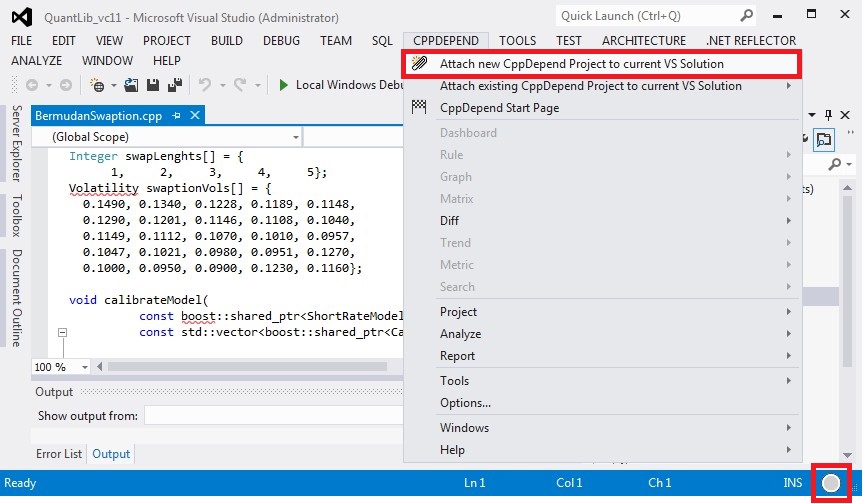Click the New Web Site globe icon
The image size is (866, 504).
coord(97,86)
